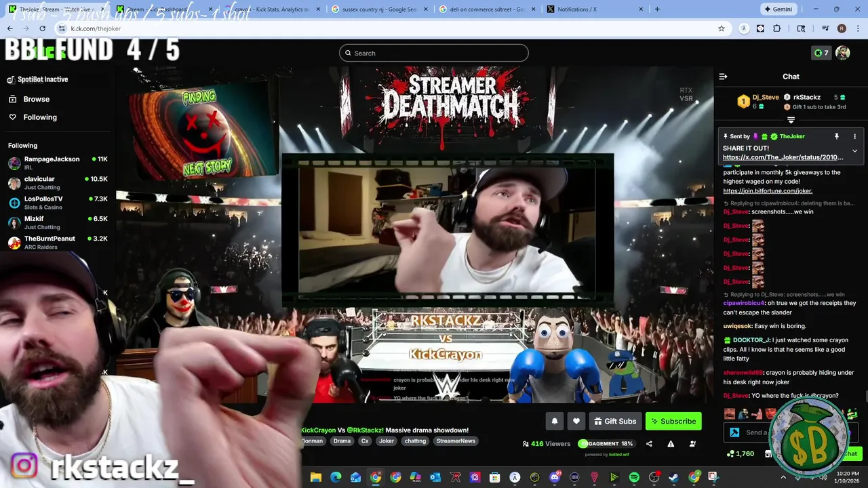Open Mizkif channel in Following list
Image resolution: width=868 pixels, height=488 pixels.
(57, 223)
